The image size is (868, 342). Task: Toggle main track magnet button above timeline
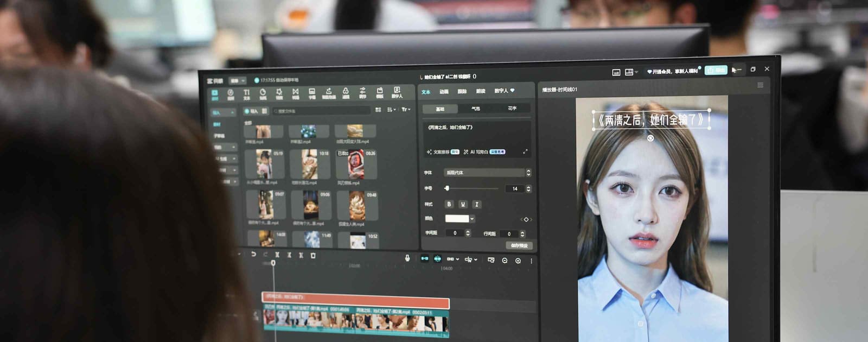(425, 258)
